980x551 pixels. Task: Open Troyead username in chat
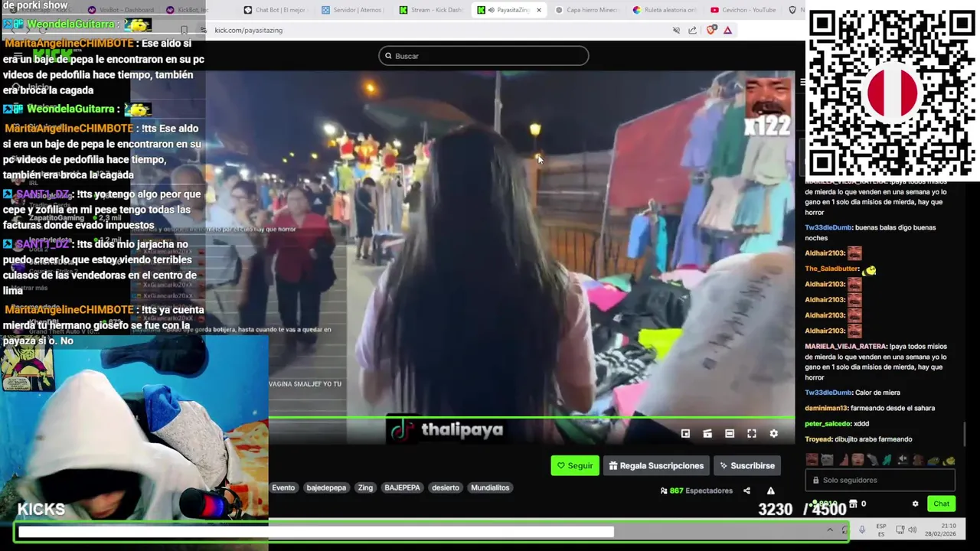coord(818,439)
